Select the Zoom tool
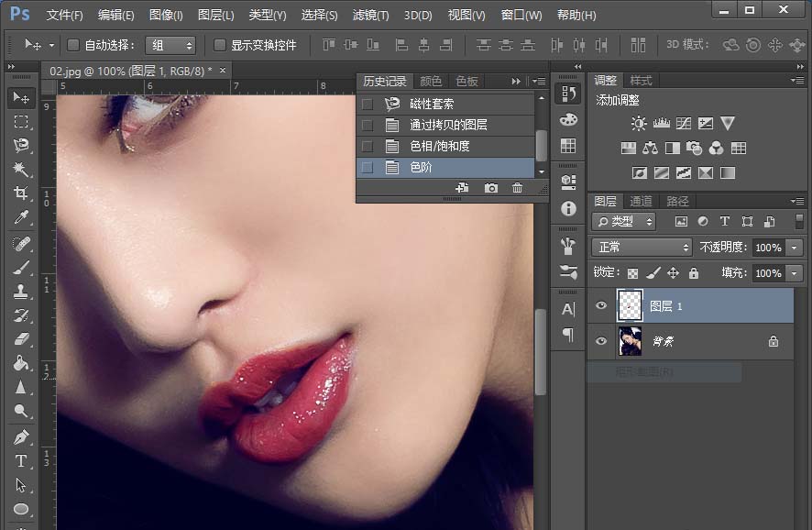Screen dimensions: 812x530 coord(21,412)
